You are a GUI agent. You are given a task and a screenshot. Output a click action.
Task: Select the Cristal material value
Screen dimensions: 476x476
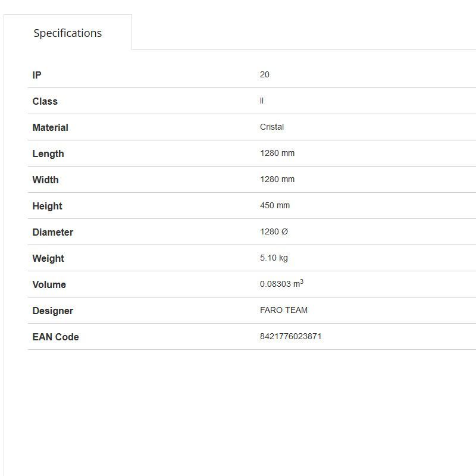click(272, 127)
